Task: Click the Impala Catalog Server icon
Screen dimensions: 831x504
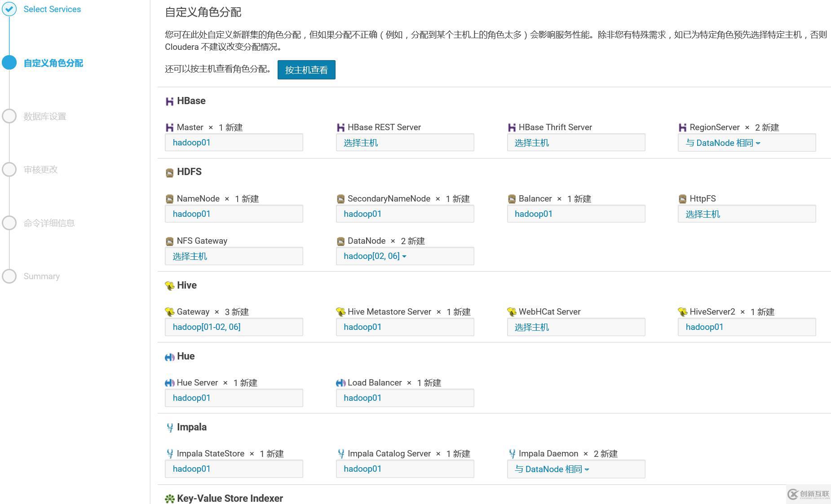Action: [341, 454]
